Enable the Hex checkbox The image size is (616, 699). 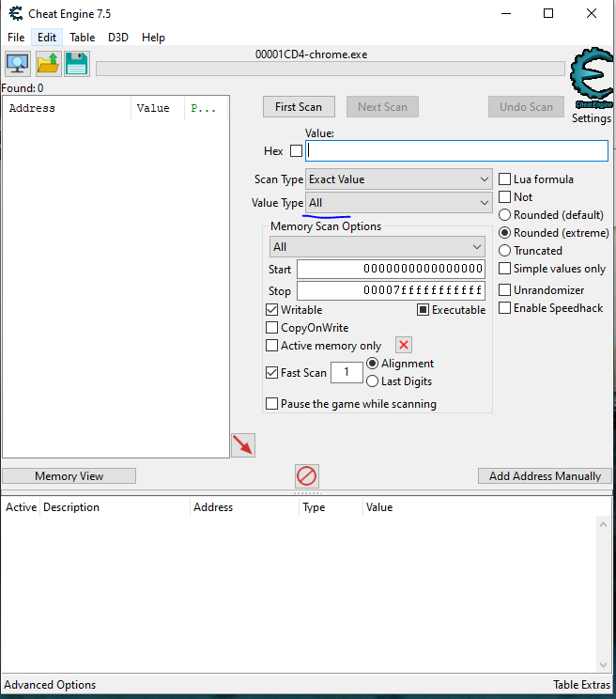pos(296,151)
